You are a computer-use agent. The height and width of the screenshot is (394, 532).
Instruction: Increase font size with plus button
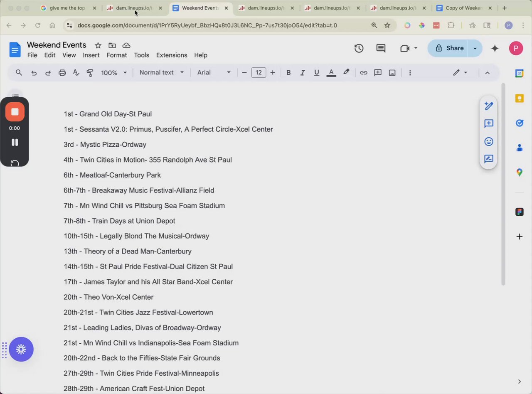(x=273, y=73)
